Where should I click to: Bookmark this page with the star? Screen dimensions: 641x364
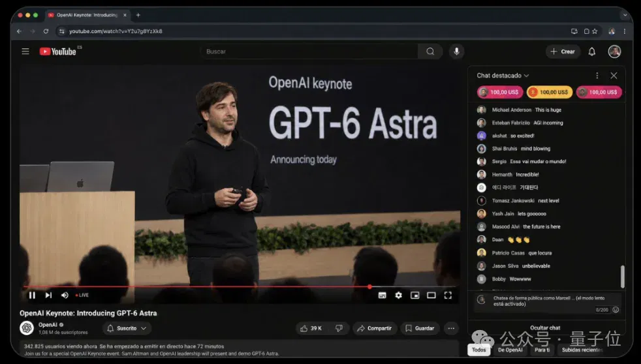tap(595, 31)
